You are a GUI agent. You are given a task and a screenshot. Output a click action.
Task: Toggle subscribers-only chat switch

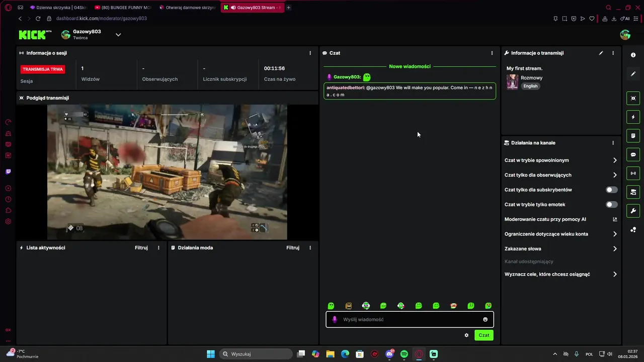pyautogui.click(x=612, y=190)
